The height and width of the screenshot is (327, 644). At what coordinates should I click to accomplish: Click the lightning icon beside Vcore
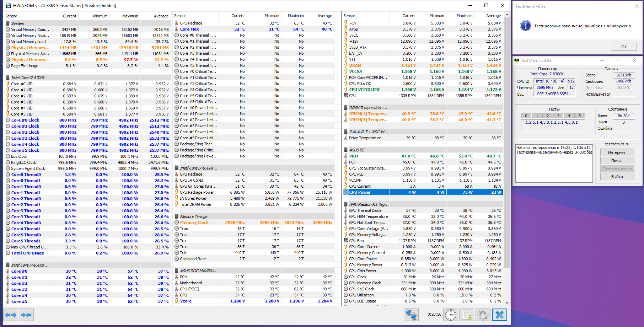coord(177,301)
